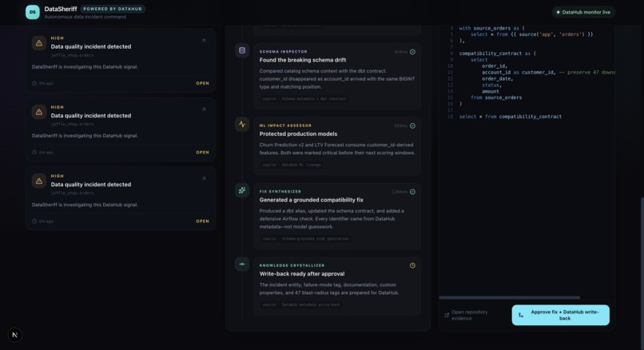Open the topmost incident via its arrow icon
Screen dimensions: 644x350
pos(204,40)
